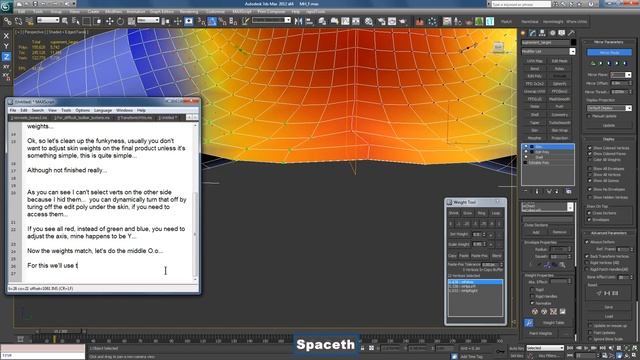The height and width of the screenshot is (360, 640).
Task: Switch to Hierarchy command panel tab
Action: tap(542, 33)
